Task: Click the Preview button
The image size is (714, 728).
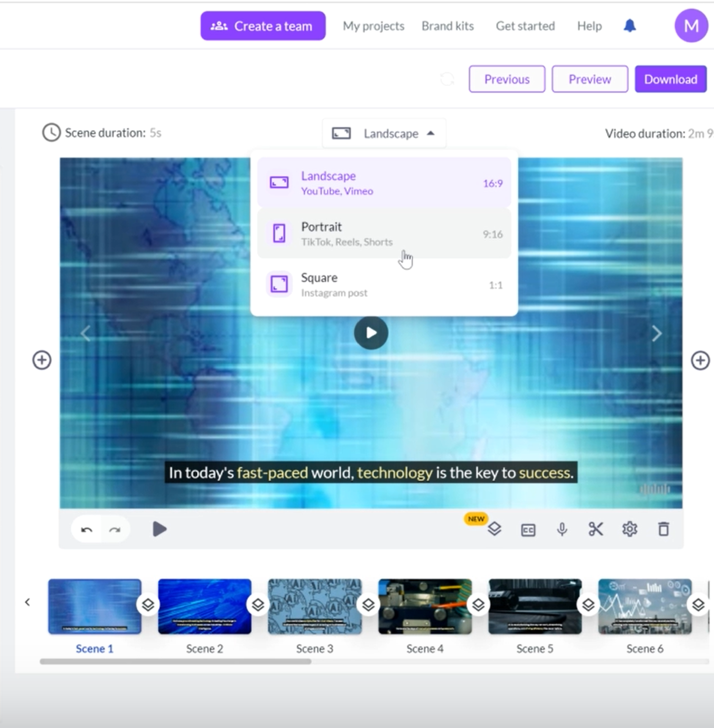Action: coord(590,79)
